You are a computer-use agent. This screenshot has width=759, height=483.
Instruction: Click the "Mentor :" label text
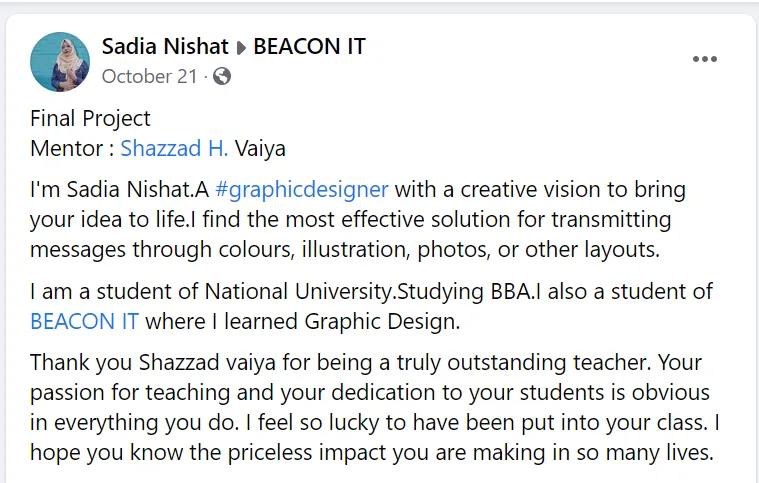pyautogui.click(x=72, y=149)
